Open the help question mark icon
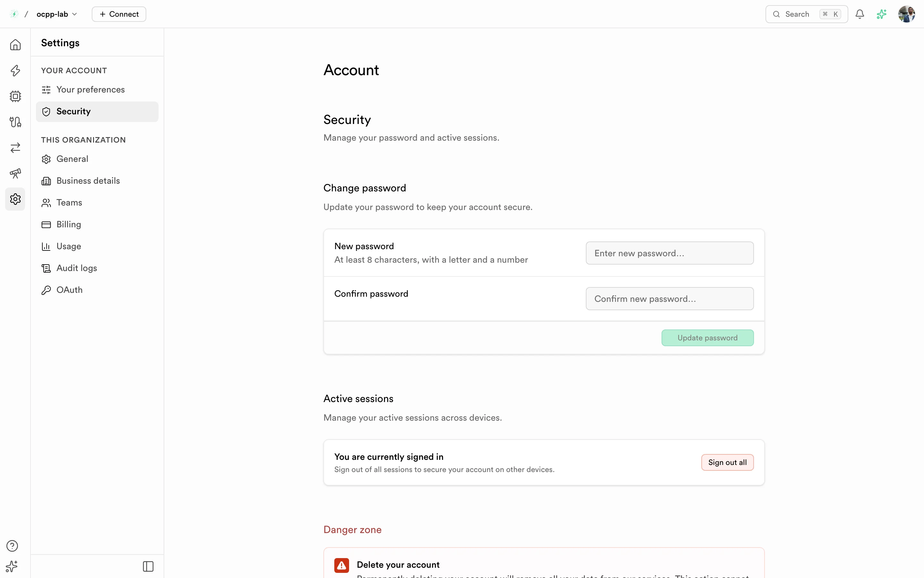The width and height of the screenshot is (924, 578). pos(12,546)
